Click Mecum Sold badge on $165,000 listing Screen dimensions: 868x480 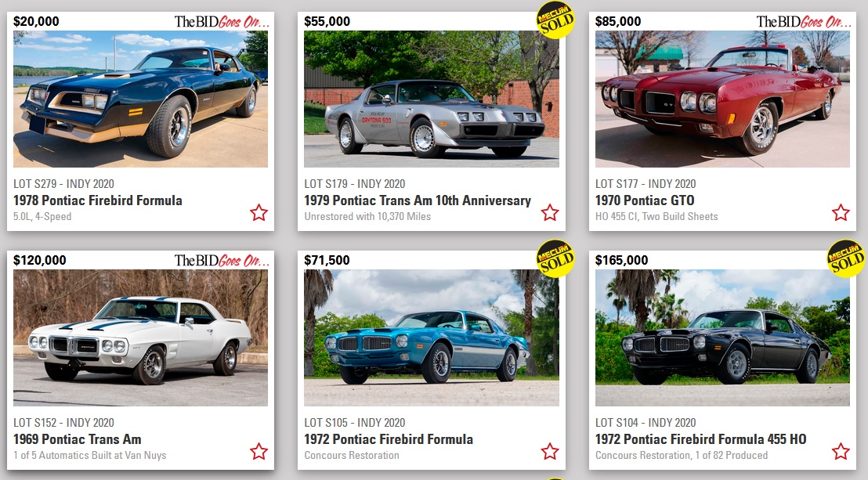(846, 258)
